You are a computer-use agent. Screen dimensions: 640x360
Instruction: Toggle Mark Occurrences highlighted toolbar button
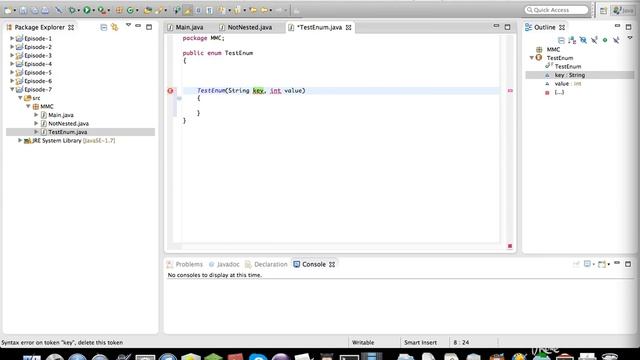(x=188, y=10)
